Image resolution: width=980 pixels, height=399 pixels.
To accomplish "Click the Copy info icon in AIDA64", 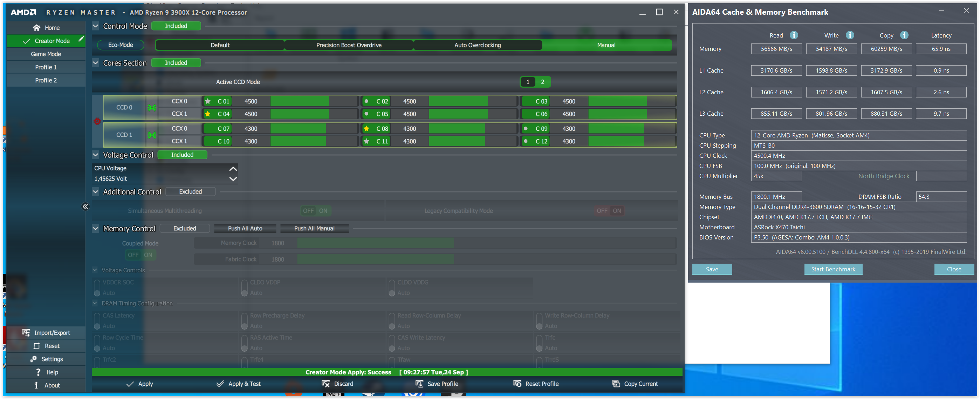I will 904,35.
